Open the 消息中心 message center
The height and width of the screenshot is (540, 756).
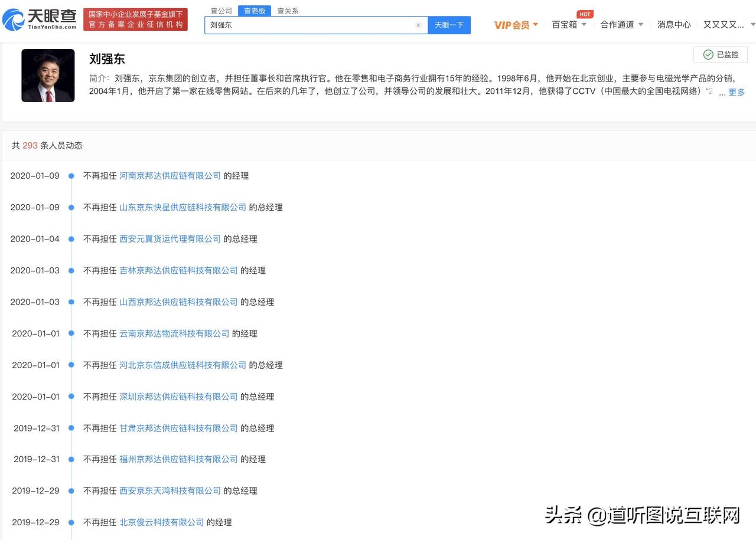(x=674, y=25)
